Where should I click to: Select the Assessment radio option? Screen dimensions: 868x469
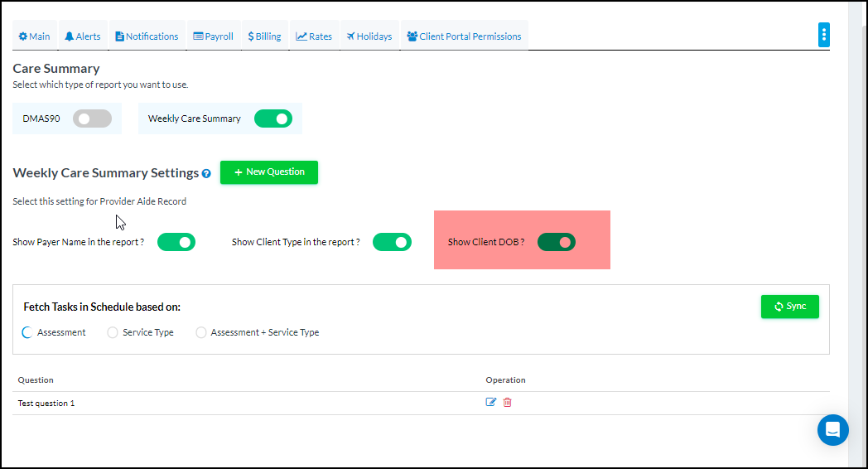click(x=27, y=332)
